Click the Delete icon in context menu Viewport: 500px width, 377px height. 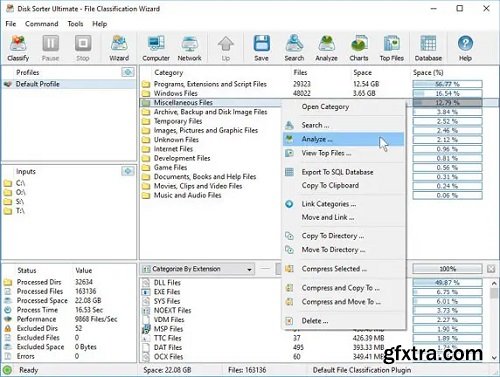pyautogui.click(x=289, y=321)
